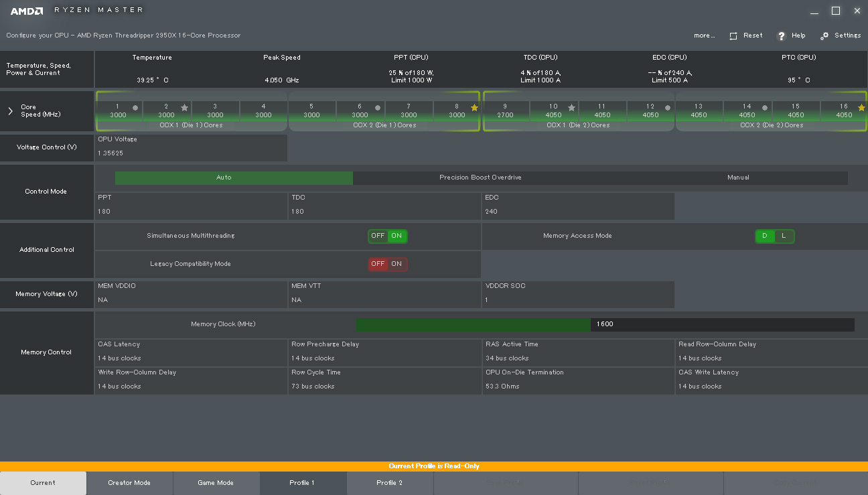The width and height of the screenshot is (868, 495).
Task: Click the Row Cycle Time field
Action: click(x=384, y=380)
